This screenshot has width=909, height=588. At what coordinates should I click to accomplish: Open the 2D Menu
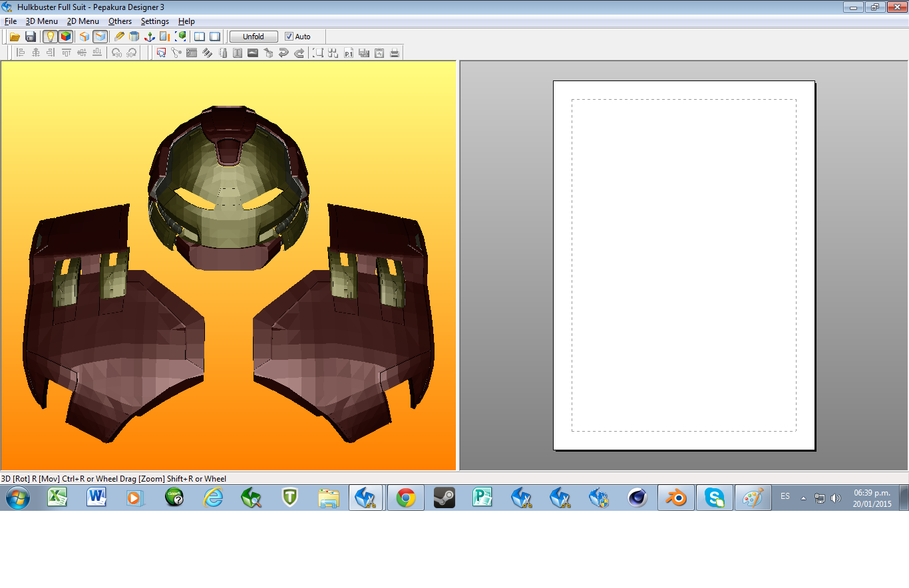coord(83,21)
